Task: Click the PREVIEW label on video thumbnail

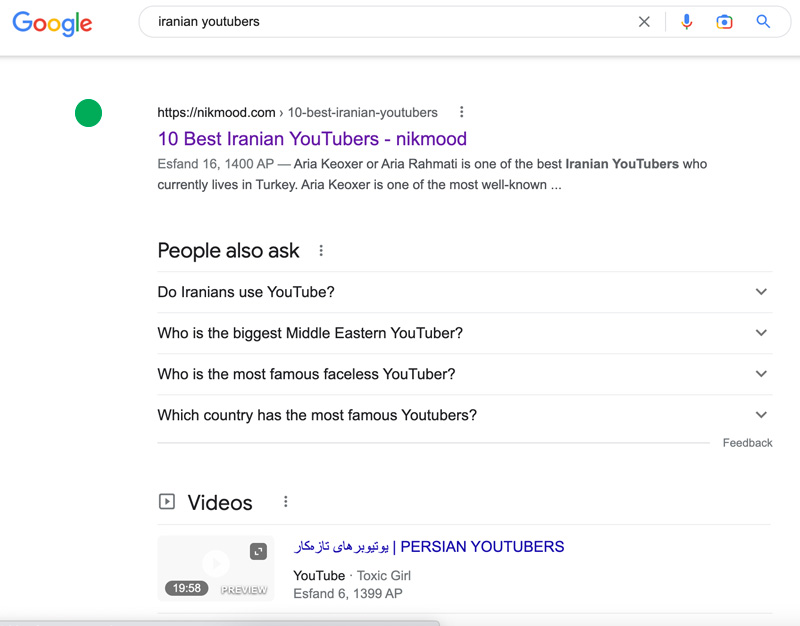Action: tap(244, 589)
